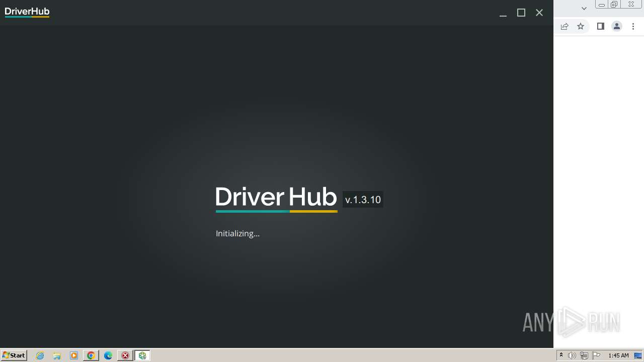Image resolution: width=644 pixels, height=362 pixels.
Task: Restore down the Chrome window
Action: tap(614, 5)
